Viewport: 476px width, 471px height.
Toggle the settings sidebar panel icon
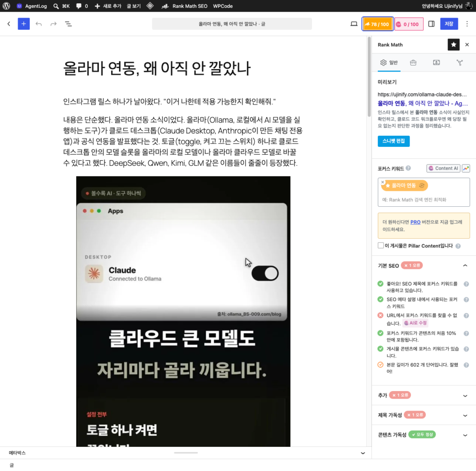431,24
